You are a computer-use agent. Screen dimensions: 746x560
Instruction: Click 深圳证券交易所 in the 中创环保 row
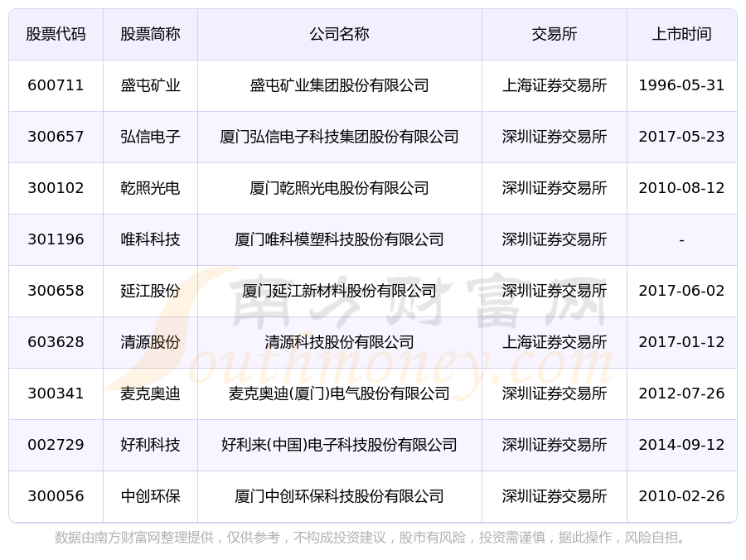point(555,496)
